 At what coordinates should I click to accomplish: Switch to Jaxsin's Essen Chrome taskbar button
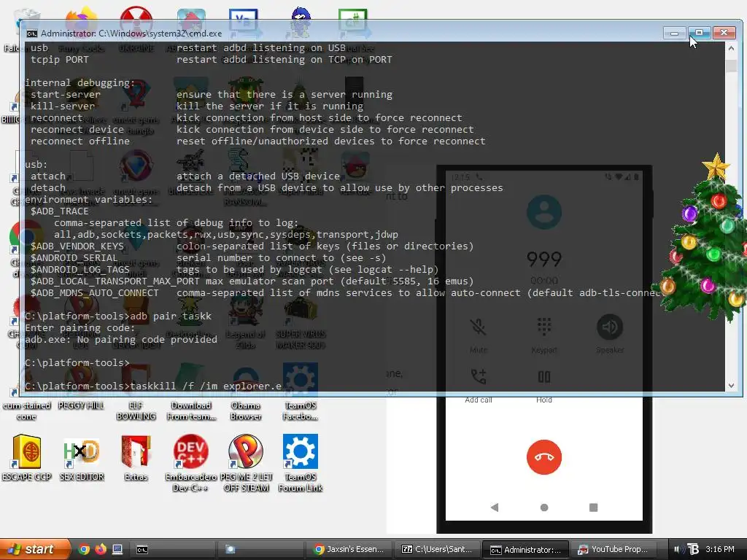point(351,550)
